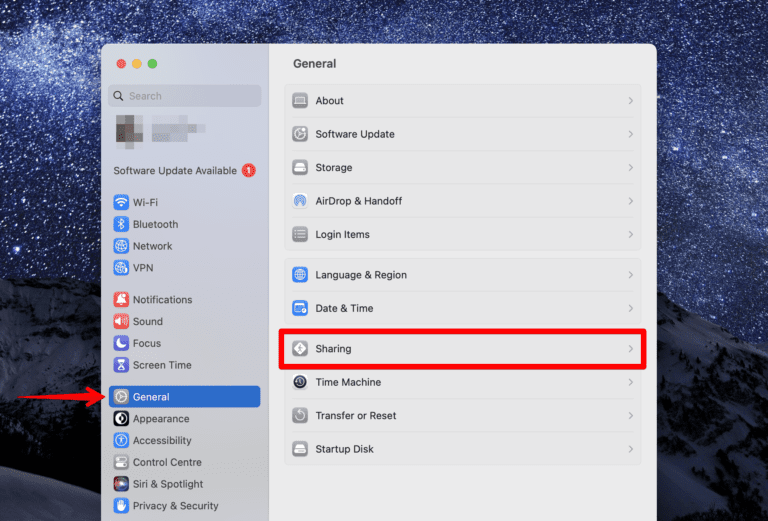
Task: Expand the About row chevron
Action: [x=630, y=101]
